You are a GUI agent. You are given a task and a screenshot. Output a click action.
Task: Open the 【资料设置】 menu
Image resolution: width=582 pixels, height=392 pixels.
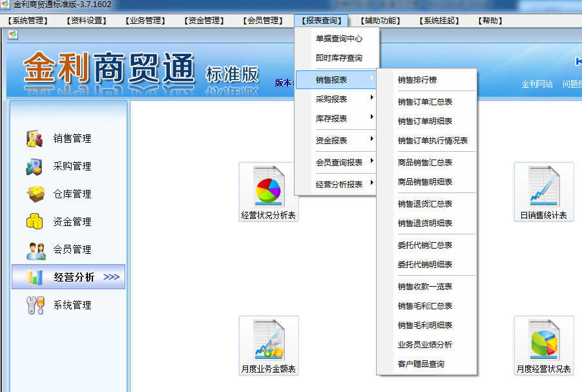[87, 21]
